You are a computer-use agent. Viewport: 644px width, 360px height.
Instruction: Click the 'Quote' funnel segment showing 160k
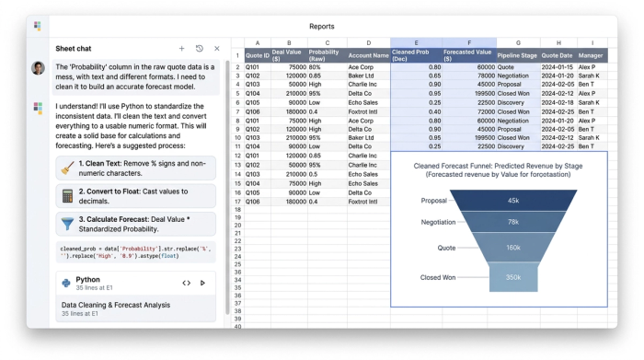pos(513,248)
